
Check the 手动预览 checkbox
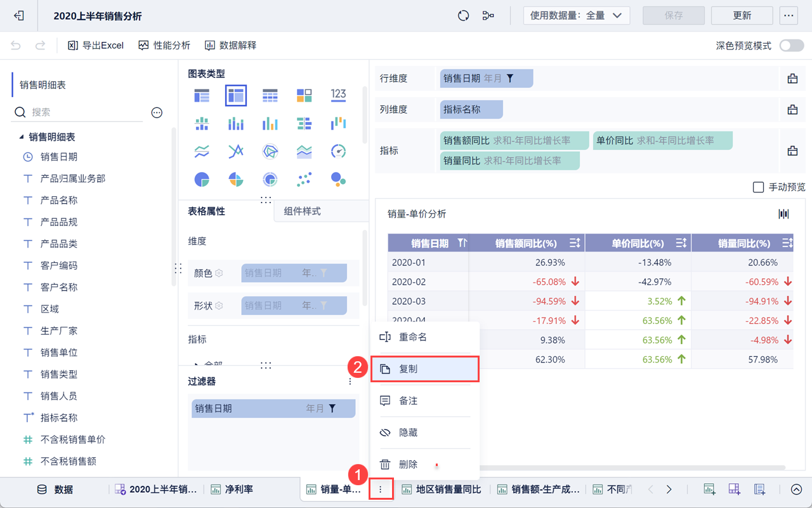[x=758, y=187]
